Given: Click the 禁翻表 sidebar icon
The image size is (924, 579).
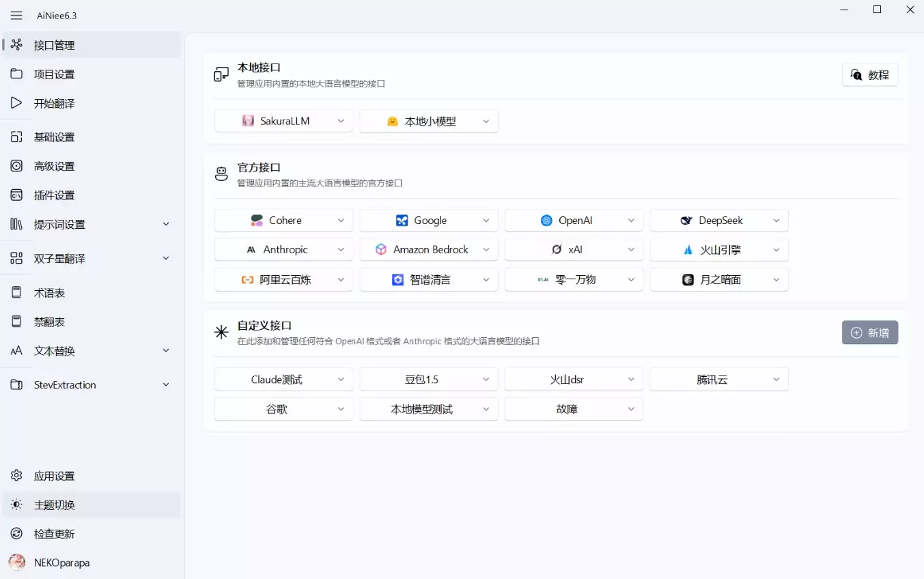Looking at the screenshot, I should (16, 322).
